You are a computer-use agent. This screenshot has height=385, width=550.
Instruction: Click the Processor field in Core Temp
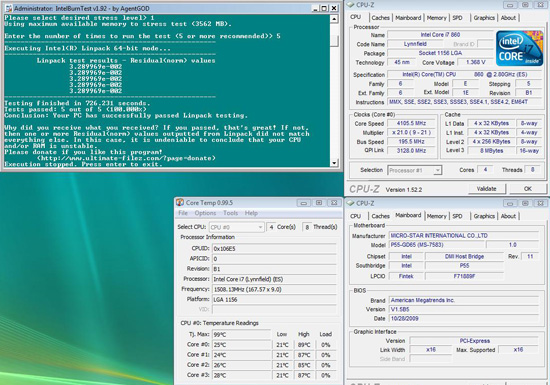274,279
